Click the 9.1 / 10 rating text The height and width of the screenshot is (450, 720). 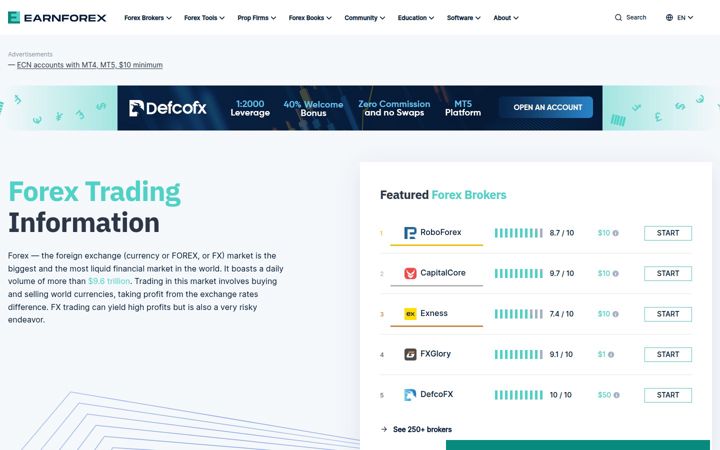click(x=561, y=354)
